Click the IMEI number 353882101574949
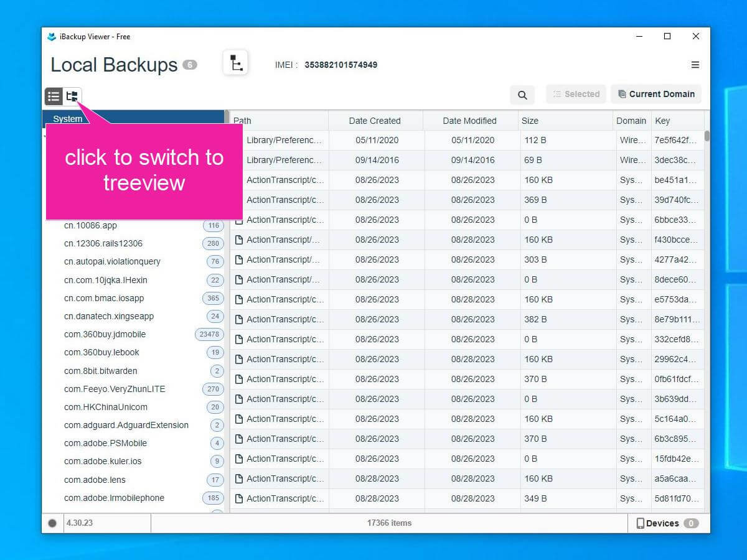The width and height of the screenshot is (747, 560). click(341, 65)
